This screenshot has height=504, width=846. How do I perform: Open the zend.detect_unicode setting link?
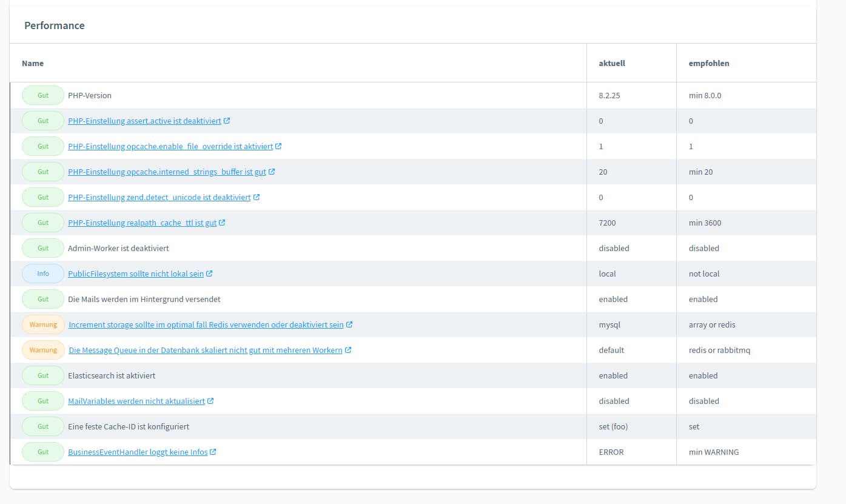(x=159, y=197)
